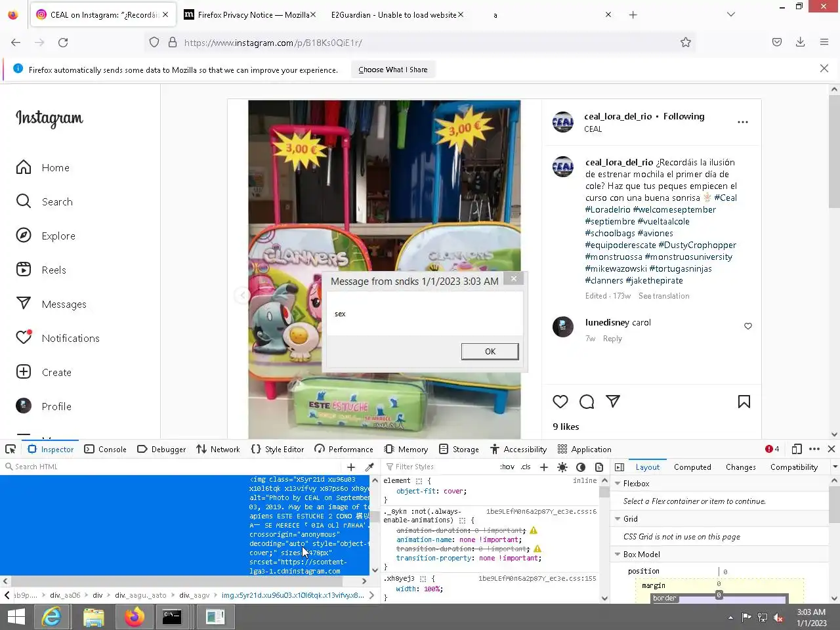Open the Style Editor tab
The height and width of the screenshot is (630, 840).
(x=277, y=450)
